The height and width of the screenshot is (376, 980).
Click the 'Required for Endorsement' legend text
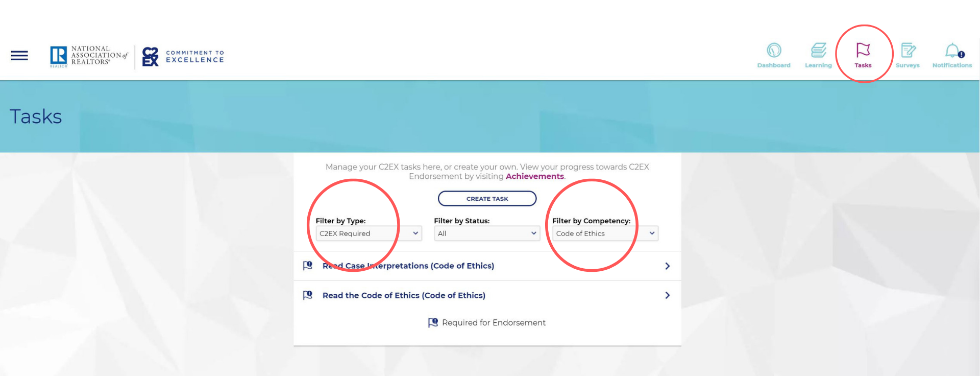[494, 322]
